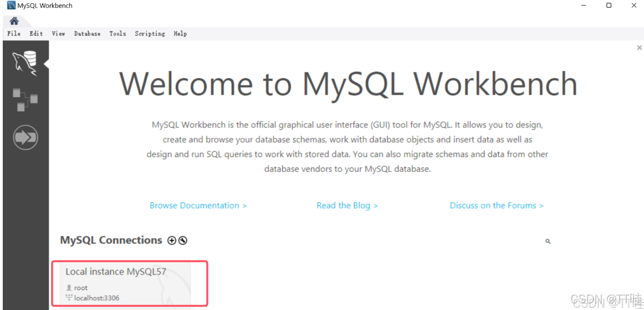Image resolution: width=644 pixels, height=310 pixels.
Task: Follow the Read the Blog link
Action: point(347,205)
